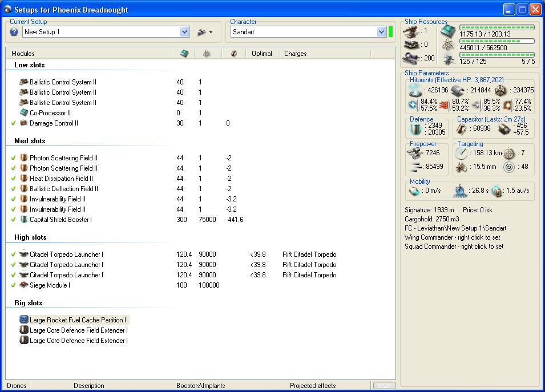Select the Heat Dissipation Field II row
545x392 pixels.
pos(61,179)
